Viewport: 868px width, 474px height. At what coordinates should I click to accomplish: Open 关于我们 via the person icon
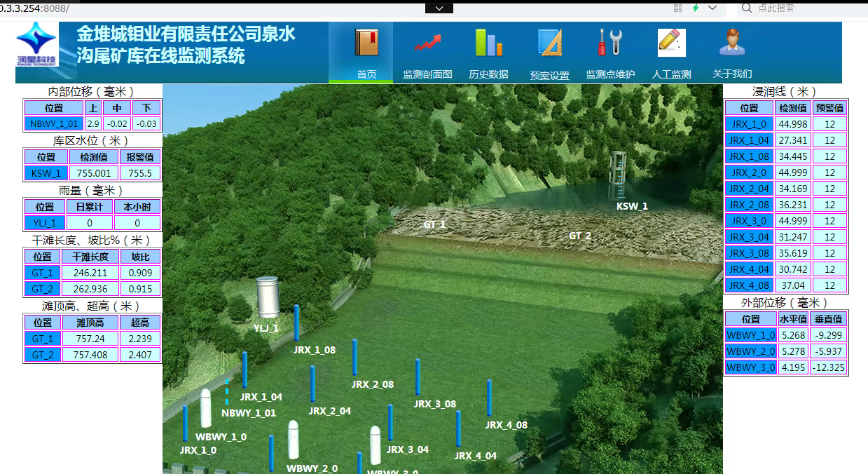[731, 42]
